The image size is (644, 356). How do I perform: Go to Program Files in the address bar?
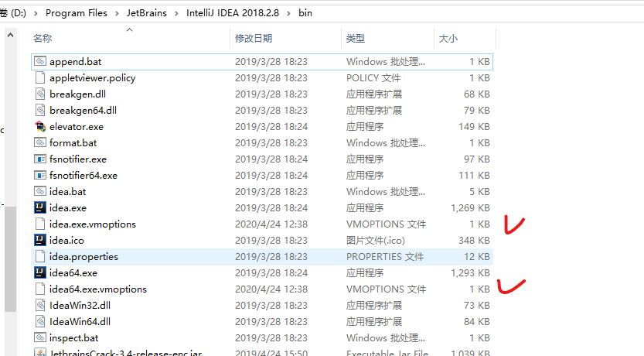pyautogui.click(x=77, y=13)
